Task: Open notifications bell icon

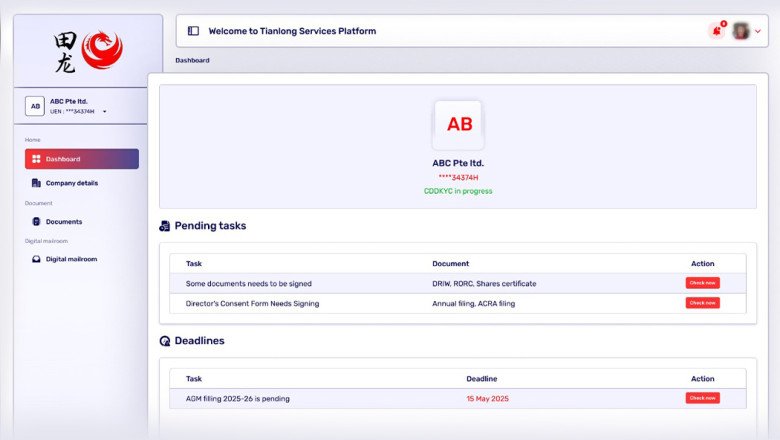Action: point(717,31)
